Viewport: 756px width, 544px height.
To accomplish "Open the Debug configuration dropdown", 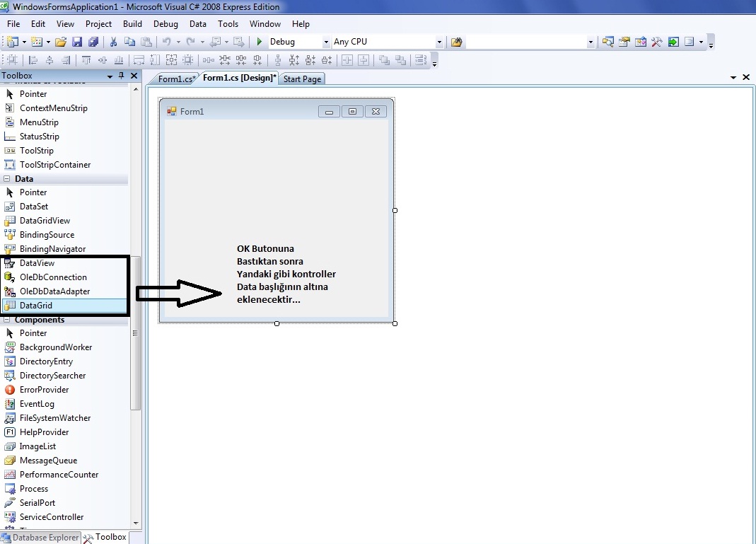I will [326, 42].
